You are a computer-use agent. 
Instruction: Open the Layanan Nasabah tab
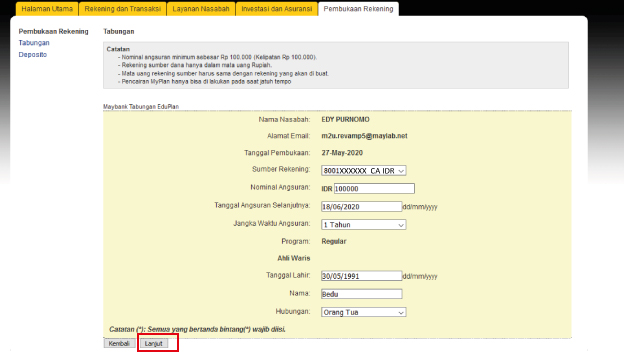click(201, 9)
